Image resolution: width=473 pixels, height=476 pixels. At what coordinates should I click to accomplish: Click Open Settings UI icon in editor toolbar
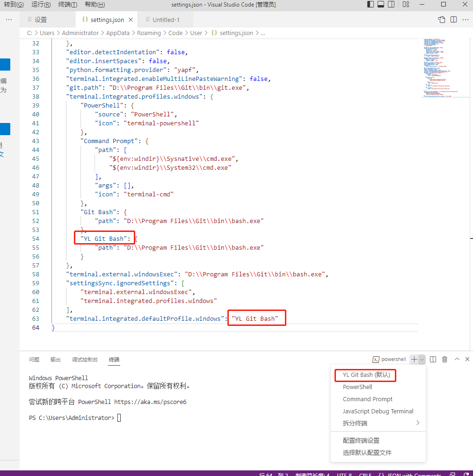441,20
